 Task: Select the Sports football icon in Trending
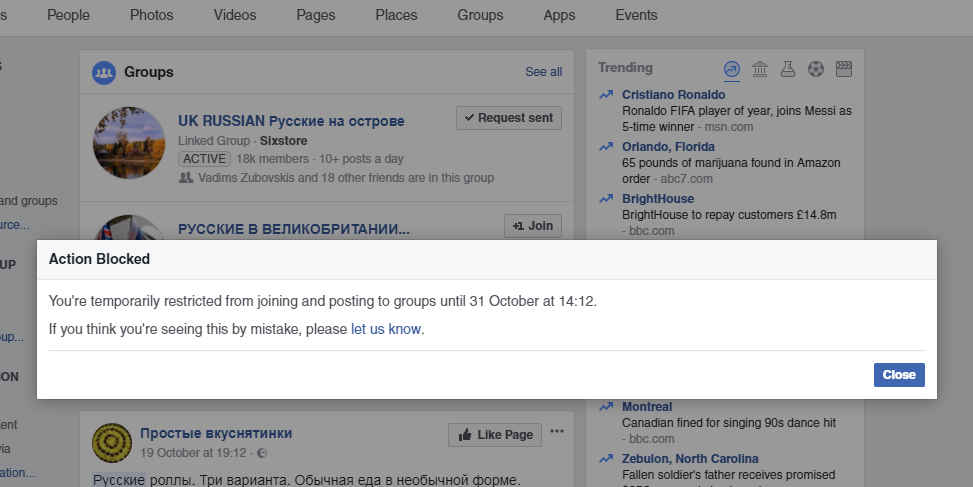point(816,69)
